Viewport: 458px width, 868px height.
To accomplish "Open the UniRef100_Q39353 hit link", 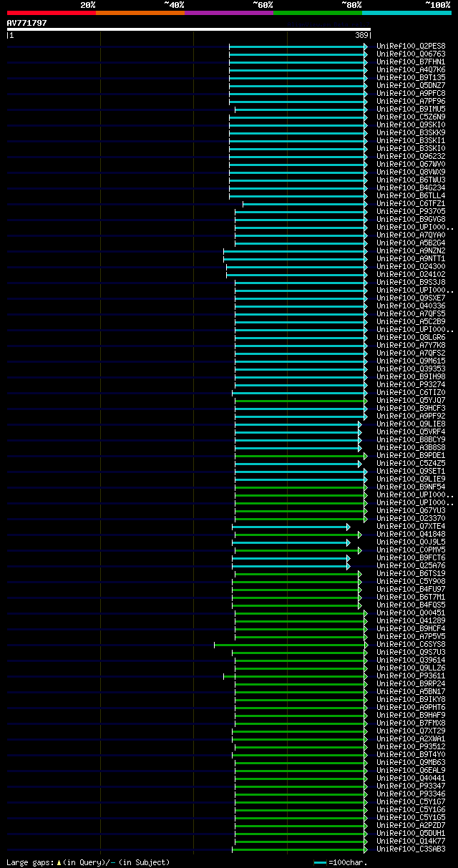I will click(411, 369).
